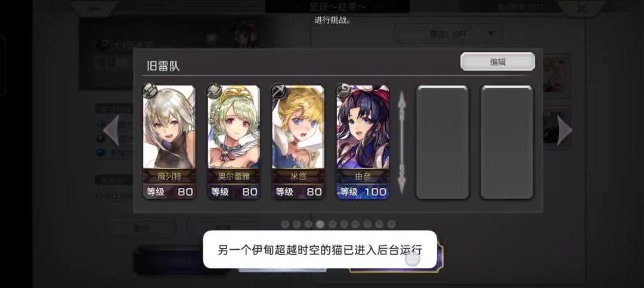Click the weapon icon on 薇列特's card
The height and width of the screenshot is (288, 644).
tap(150, 91)
